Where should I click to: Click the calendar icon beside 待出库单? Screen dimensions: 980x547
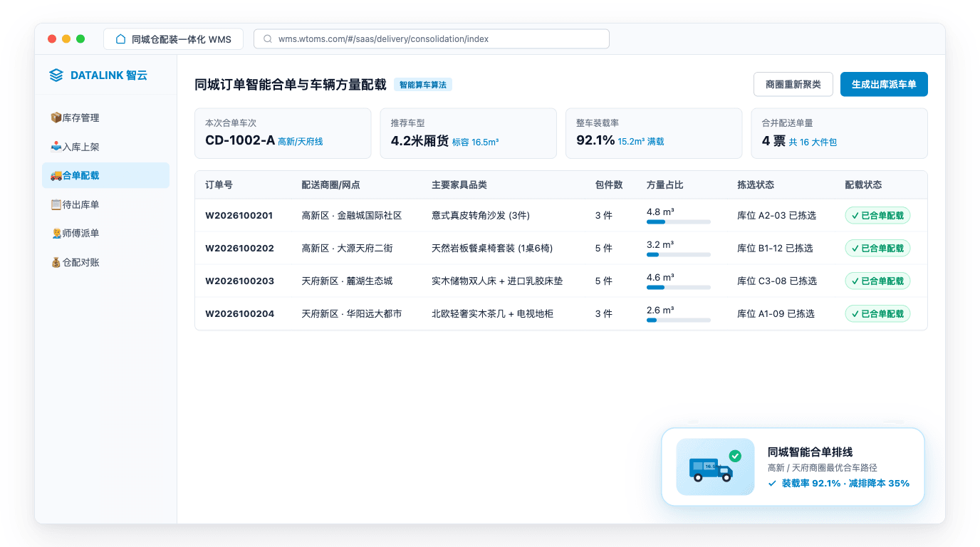pos(56,204)
